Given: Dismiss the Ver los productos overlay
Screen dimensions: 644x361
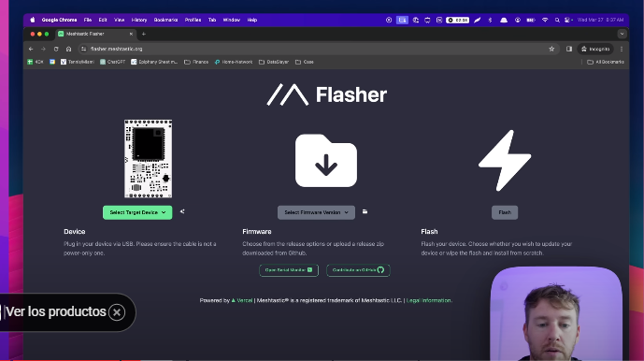Looking at the screenshot, I should pyautogui.click(x=117, y=312).
